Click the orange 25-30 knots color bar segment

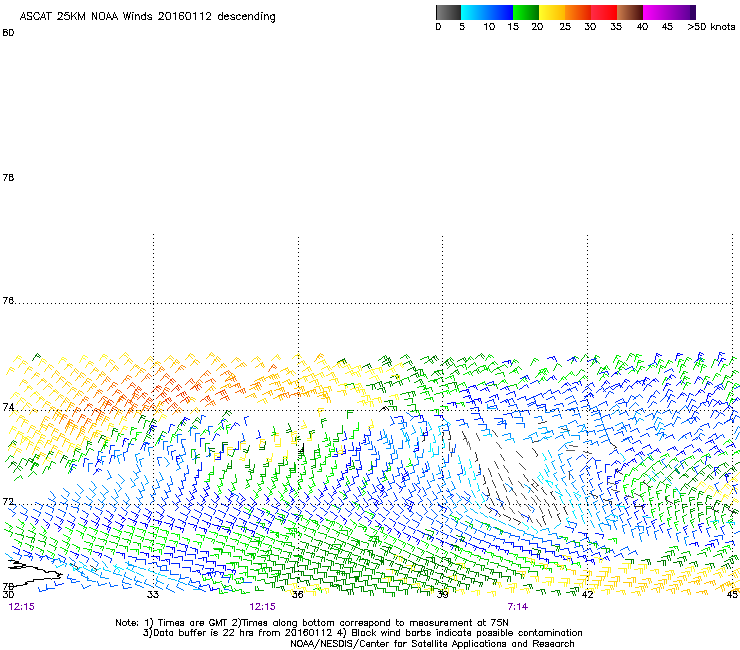pyautogui.click(x=578, y=12)
